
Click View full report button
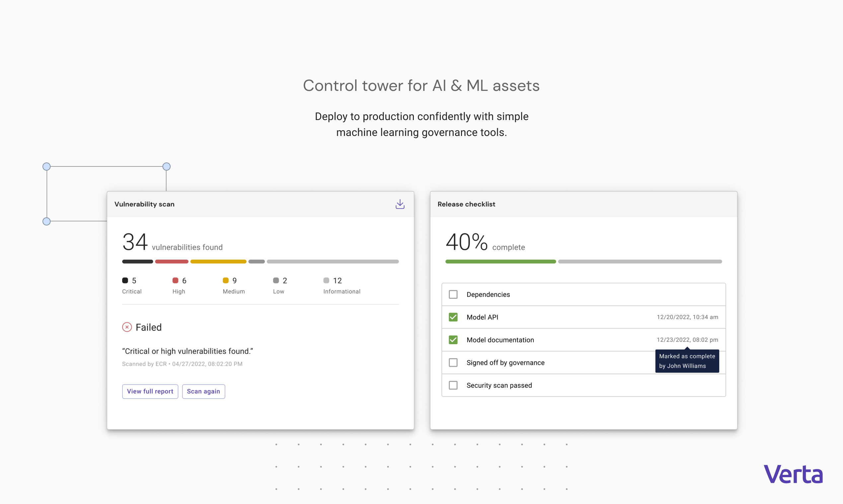(150, 391)
